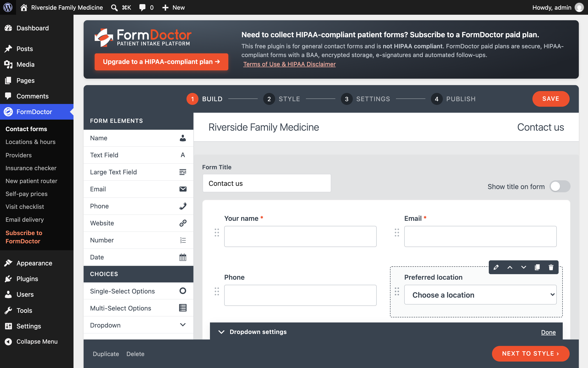Collapse the Dropdown settings panel chevron
The height and width of the screenshot is (368, 588).
point(221,332)
